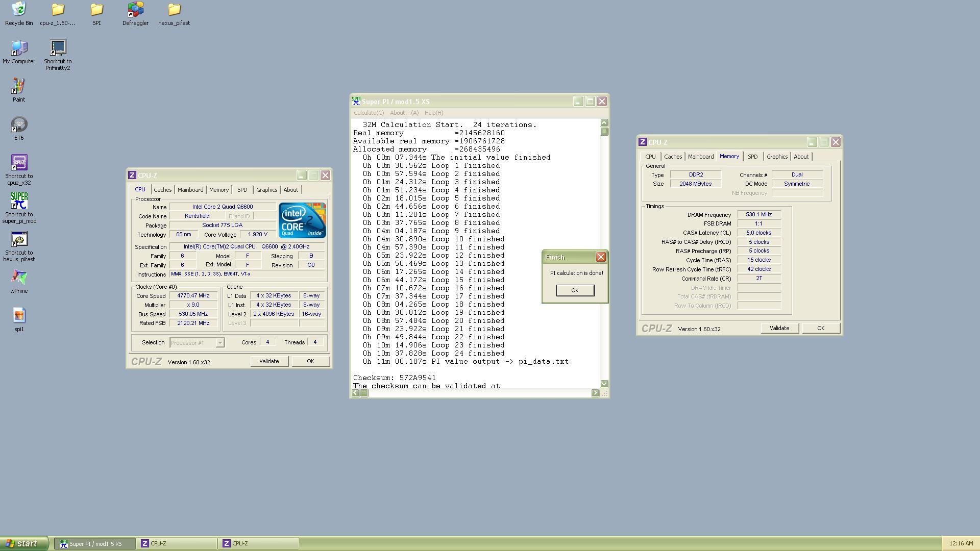
Task: Open Calculate(C) menu in Super PI
Action: click(x=369, y=113)
